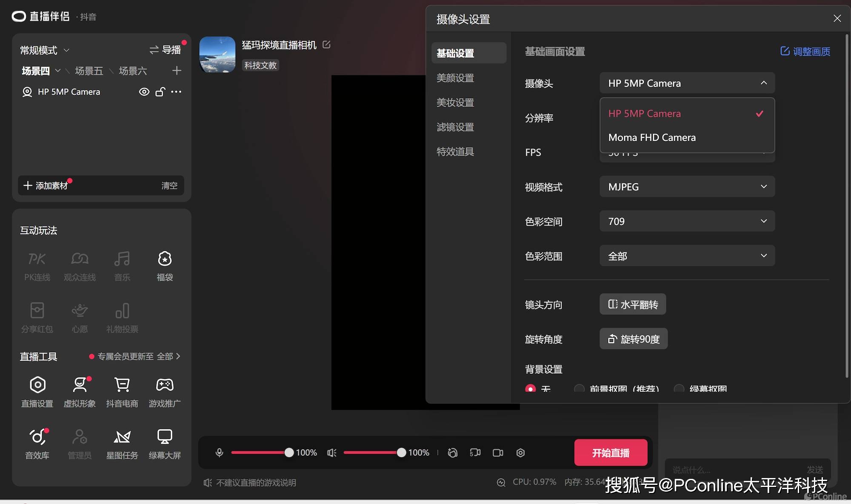The width and height of the screenshot is (851, 504).
Task: Click the video record icon in bottom bar
Action: [x=498, y=453]
